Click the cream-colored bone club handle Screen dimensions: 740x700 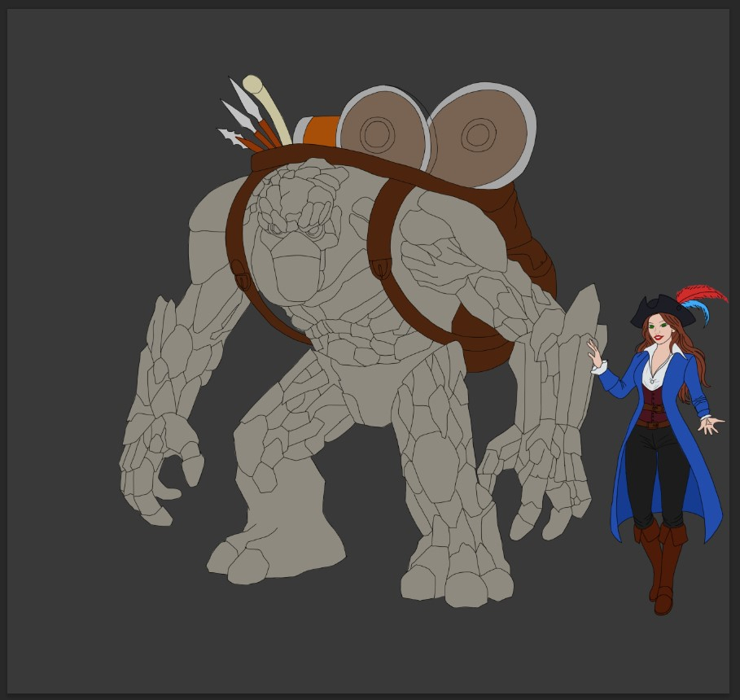pyautogui.click(x=267, y=110)
